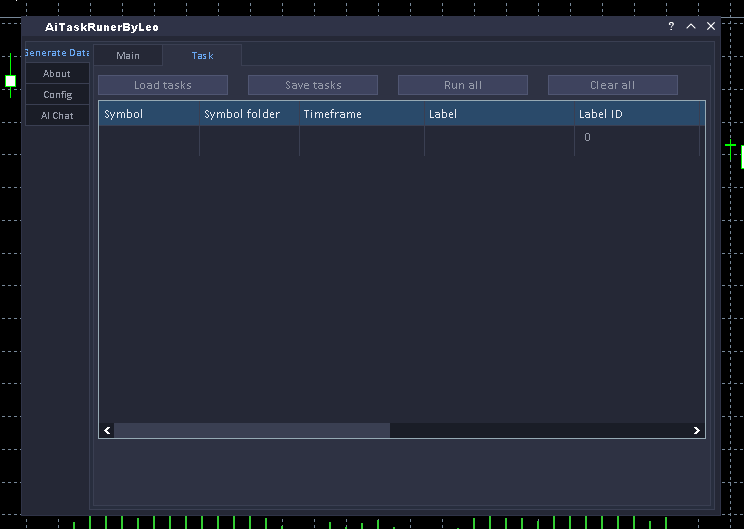Viewport: 744px width, 529px height.
Task: Close the AiTaskRunerByLeo panel
Action: (x=711, y=27)
